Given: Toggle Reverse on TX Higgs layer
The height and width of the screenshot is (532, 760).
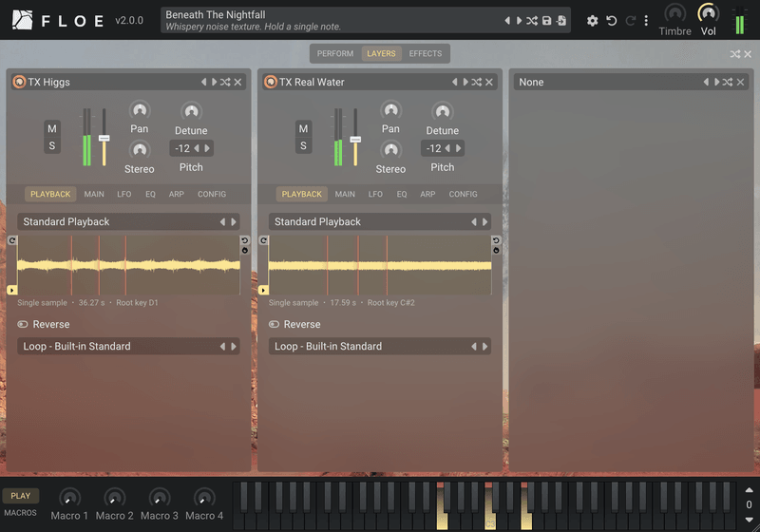Looking at the screenshot, I should (23, 324).
